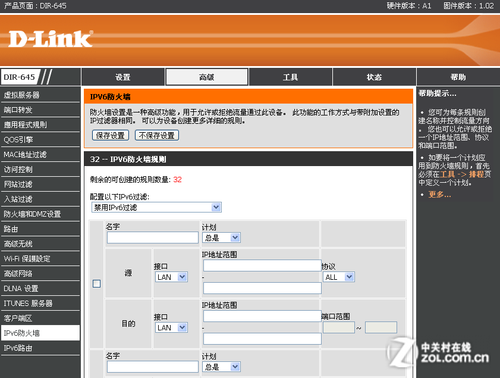
Task: Expand the 禁用IPv6过滤 dropdown
Action: pyautogui.click(x=156, y=207)
